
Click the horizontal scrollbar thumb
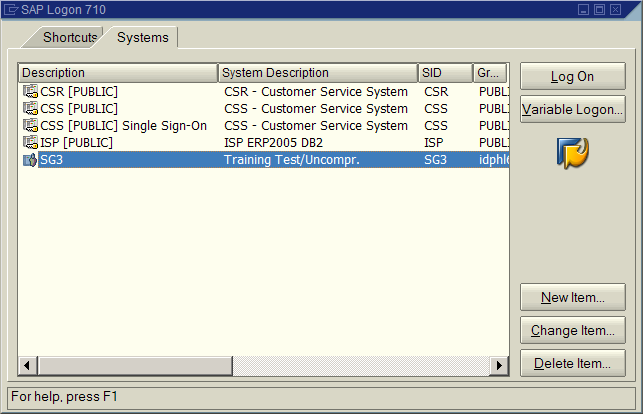(135, 365)
